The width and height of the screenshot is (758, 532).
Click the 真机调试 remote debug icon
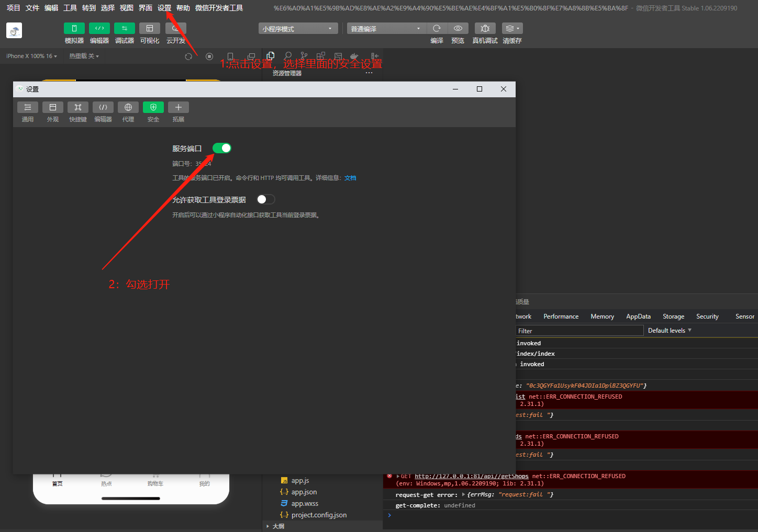tap(485, 29)
